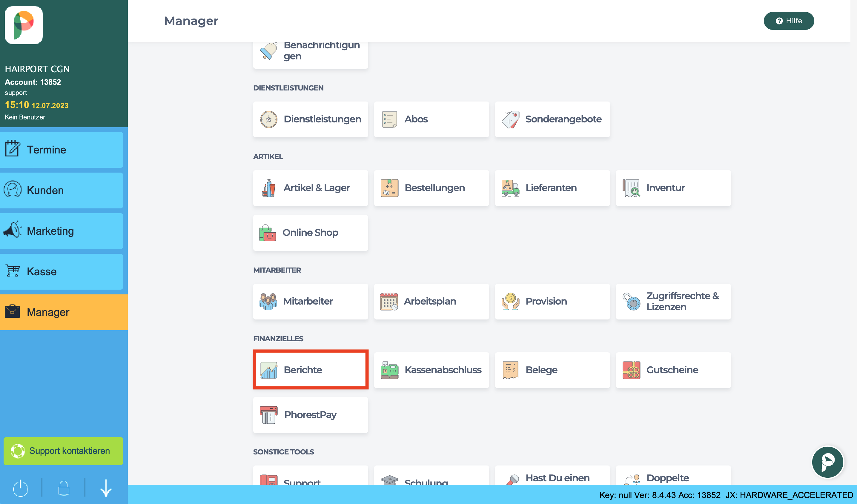857x504 pixels.
Task: Open the Gutscheine vouchers section
Action: pyautogui.click(x=672, y=370)
